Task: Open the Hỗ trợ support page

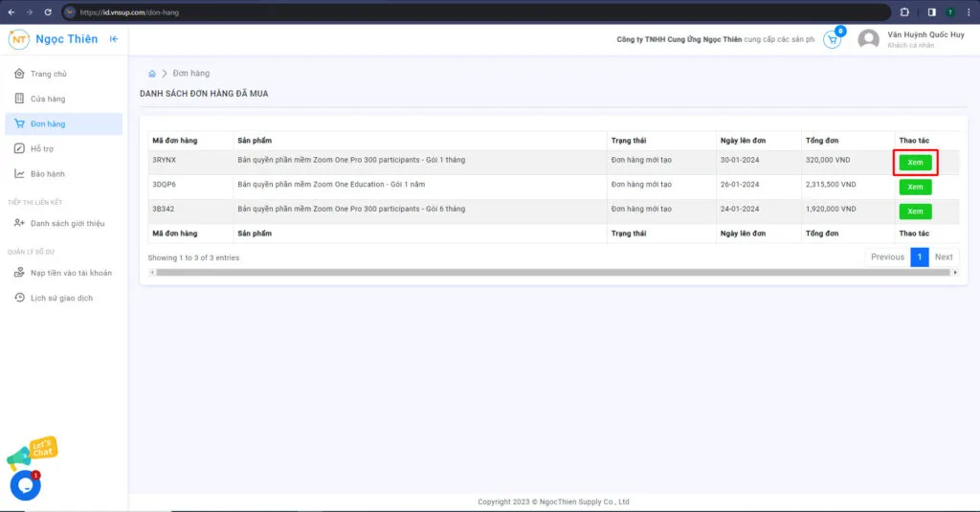Action: coord(42,148)
